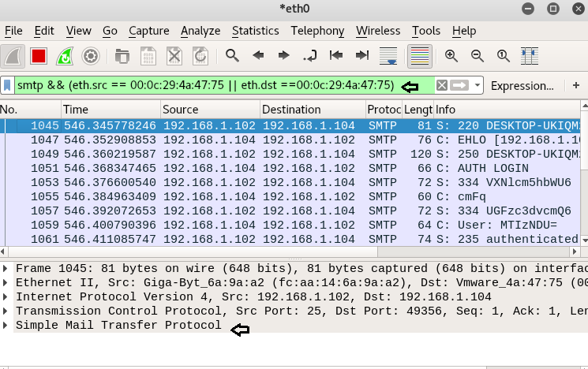The image size is (588, 369).
Task: Sort by the Protocol column header
Action: 384,110
